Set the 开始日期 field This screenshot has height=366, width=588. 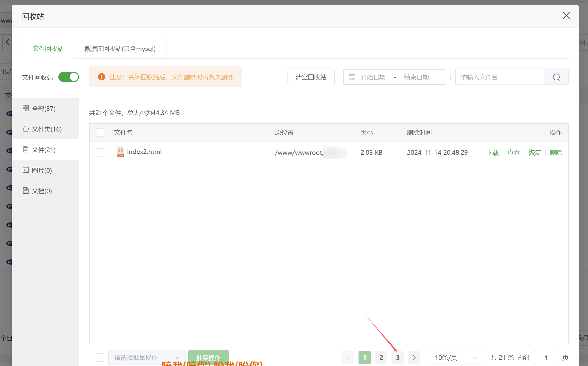pos(373,77)
